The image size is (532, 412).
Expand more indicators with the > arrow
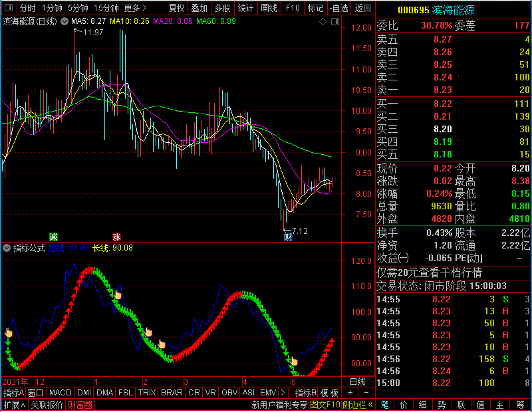[283, 393]
